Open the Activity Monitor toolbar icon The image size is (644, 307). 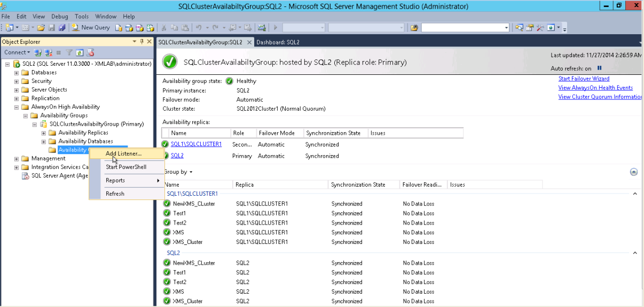coord(262,28)
